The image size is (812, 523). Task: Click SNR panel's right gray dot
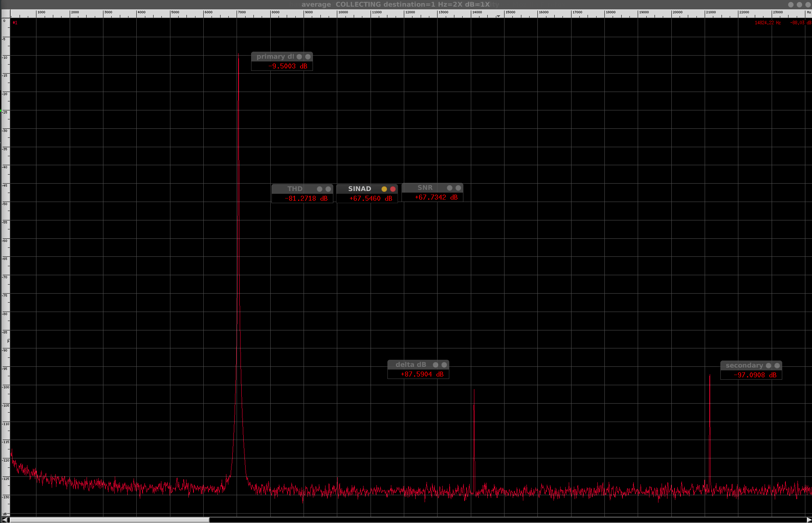458,188
